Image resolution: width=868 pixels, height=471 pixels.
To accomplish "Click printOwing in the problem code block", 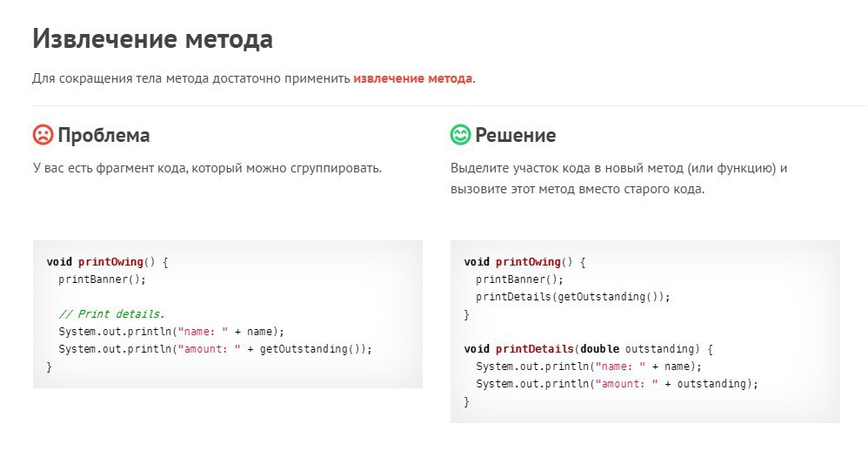I will (109, 261).
